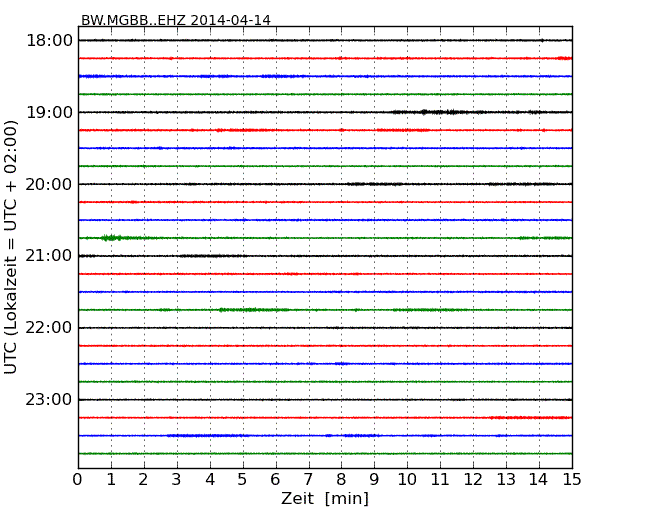Click the x-axis tick label 15
Viewport: 650px width, 520px height.
tap(572, 480)
